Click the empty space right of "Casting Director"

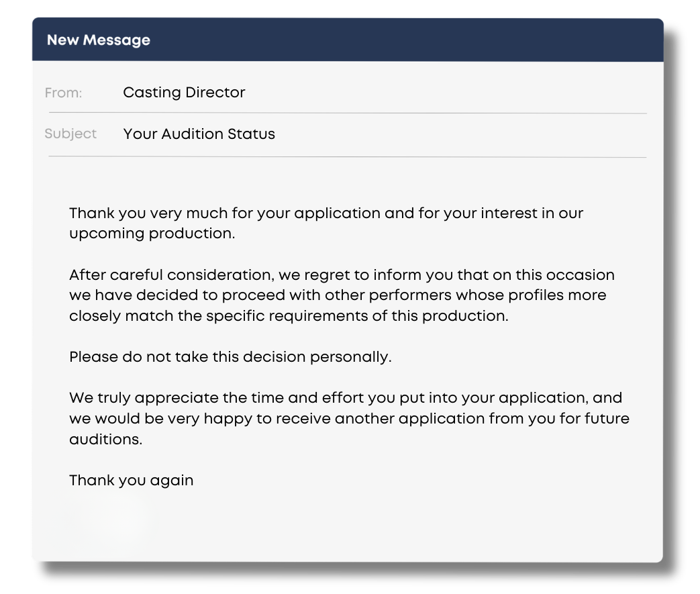[443, 93]
